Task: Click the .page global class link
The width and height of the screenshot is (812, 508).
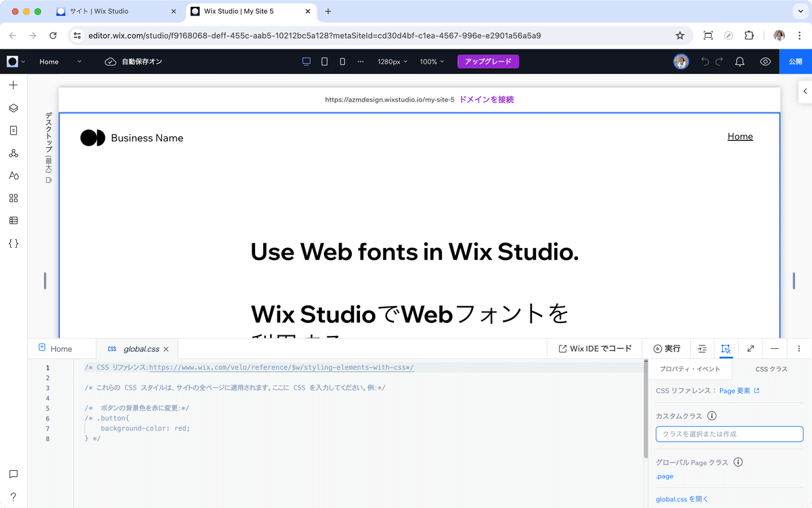Action: [664, 476]
